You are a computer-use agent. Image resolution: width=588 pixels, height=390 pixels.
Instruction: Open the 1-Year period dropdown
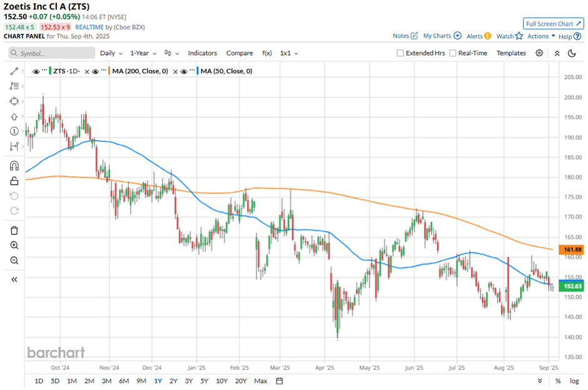[x=143, y=53]
